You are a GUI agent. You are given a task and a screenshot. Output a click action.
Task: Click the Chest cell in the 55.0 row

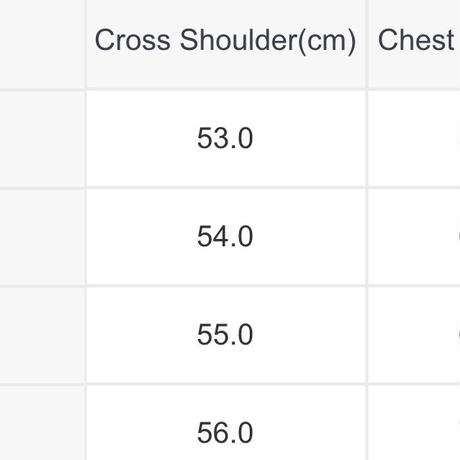click(414, 335)
